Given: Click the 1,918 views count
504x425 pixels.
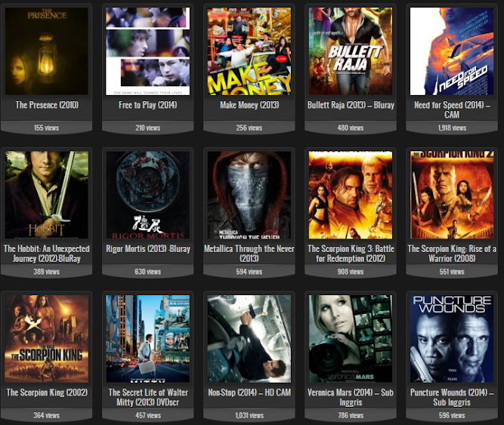Looking at the screenshot, I should (452, 128).
